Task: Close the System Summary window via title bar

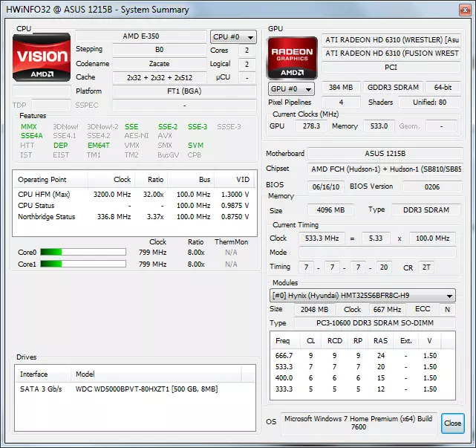Action: pos(465,10)
